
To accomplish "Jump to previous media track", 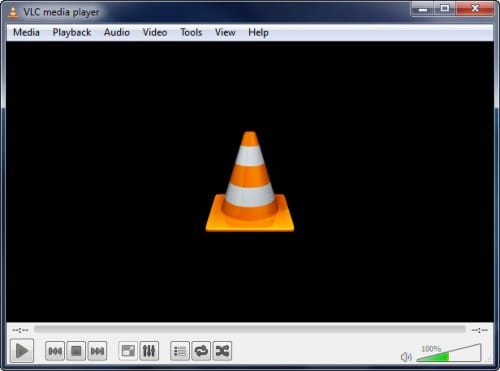I will pos(55,351).
